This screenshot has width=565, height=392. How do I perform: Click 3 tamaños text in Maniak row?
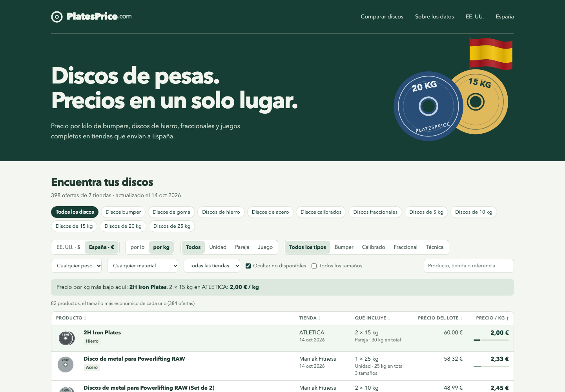tap(366, 373)
